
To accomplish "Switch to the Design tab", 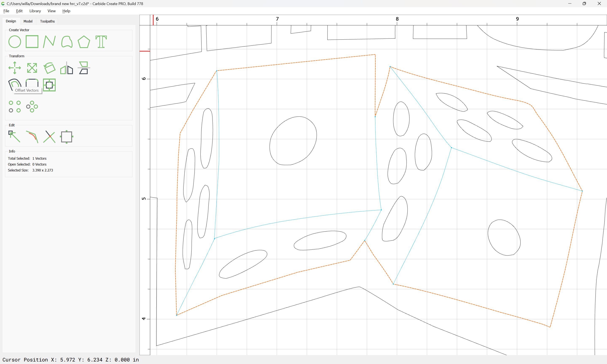I will point(11,21).
